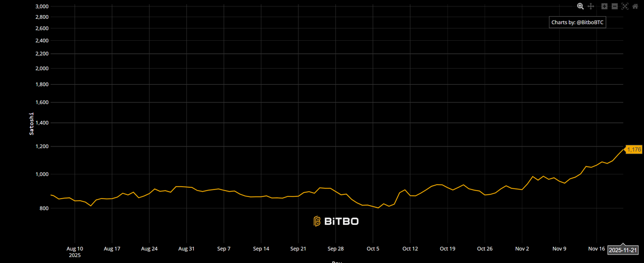Viewport: 644px width, 263px height.
Task: Open the 'Charts by: @BitboBTC' credit box
Action: tap(577, 23)
